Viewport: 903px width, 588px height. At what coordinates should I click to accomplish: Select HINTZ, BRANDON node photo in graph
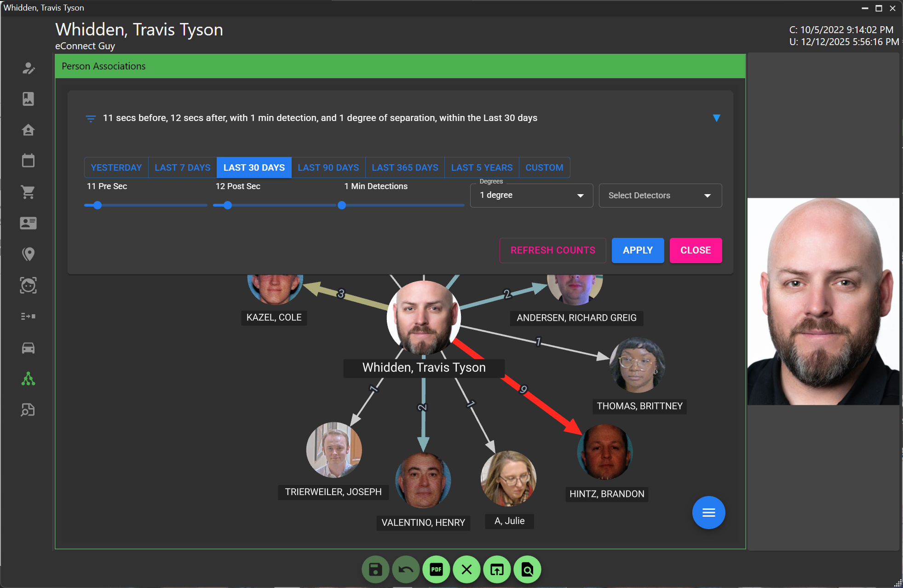coord(605,452)
